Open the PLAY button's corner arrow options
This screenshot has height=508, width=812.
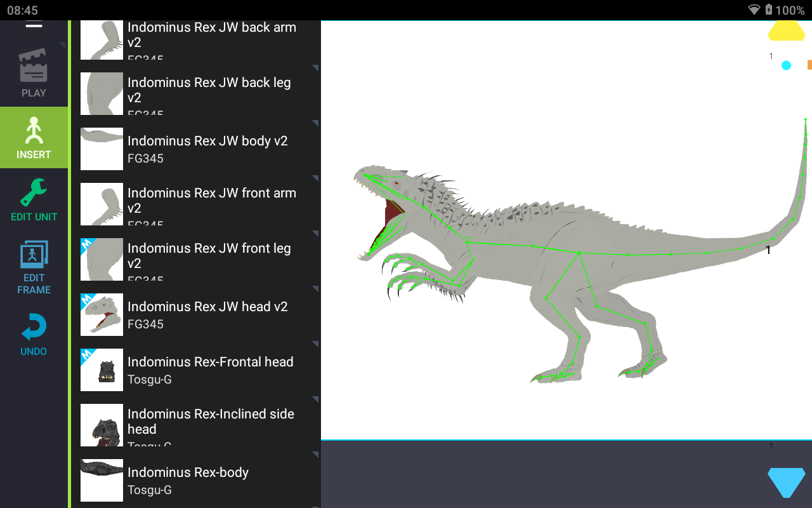pyautogui.click(x=62, y=45)
